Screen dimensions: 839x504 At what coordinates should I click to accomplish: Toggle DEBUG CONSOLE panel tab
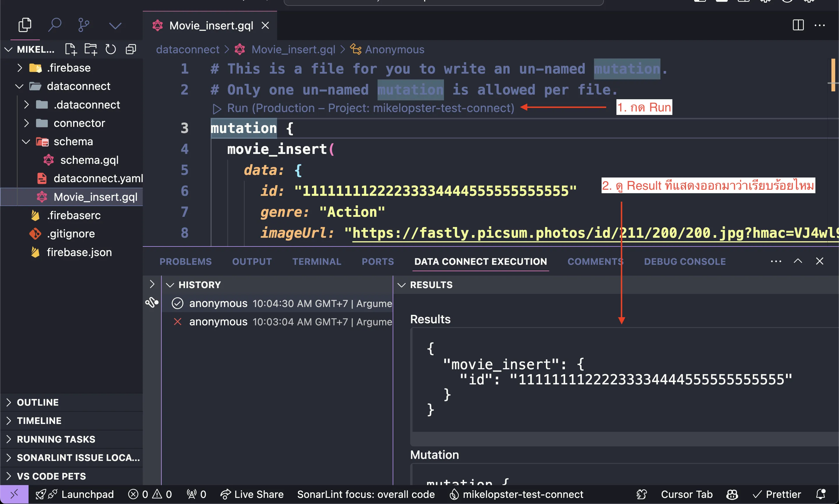(684, 262)
